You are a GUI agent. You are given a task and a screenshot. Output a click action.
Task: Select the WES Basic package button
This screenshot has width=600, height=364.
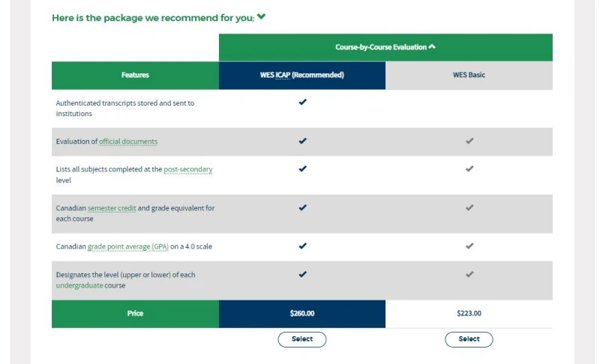[x=469, y=339]
